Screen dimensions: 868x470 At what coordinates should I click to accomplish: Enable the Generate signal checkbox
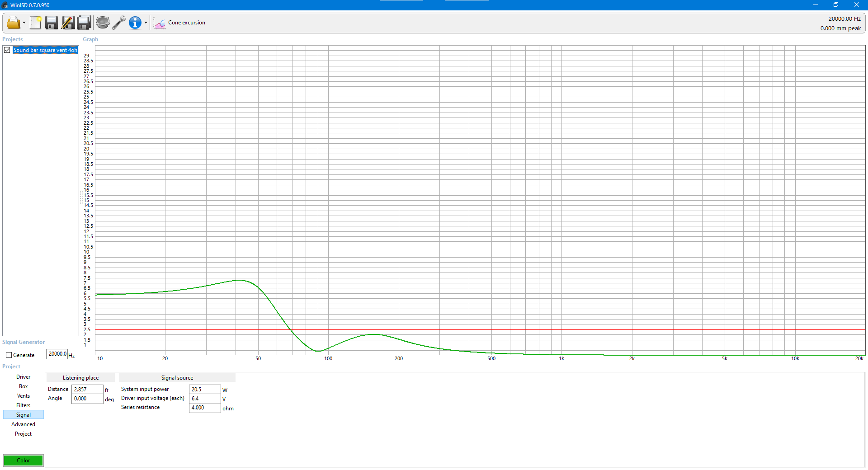click(9, 355)
